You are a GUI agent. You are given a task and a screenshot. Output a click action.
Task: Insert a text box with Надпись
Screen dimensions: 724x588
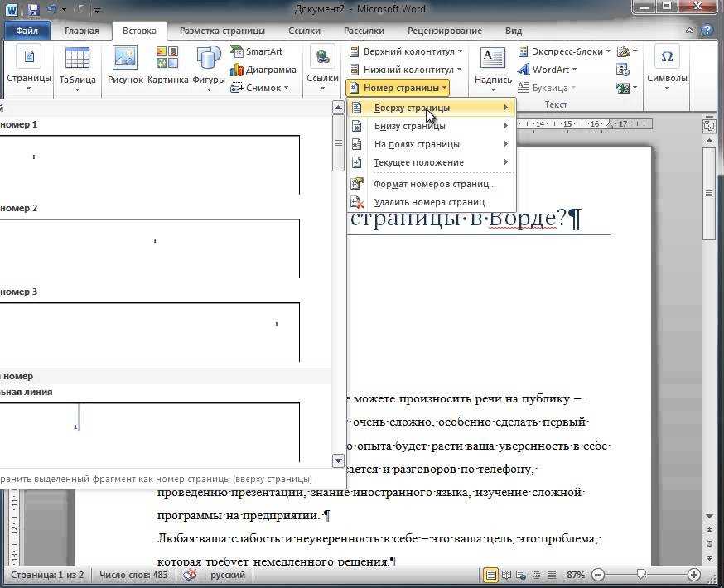tap(493, 70)
